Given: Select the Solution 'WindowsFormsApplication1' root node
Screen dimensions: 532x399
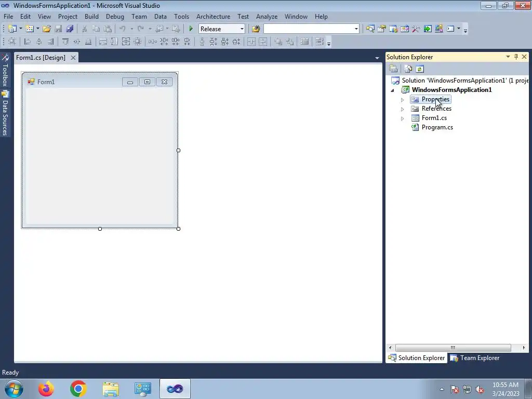Looking at the screenshot, I should pyautogui.click(x=460, y=81).
